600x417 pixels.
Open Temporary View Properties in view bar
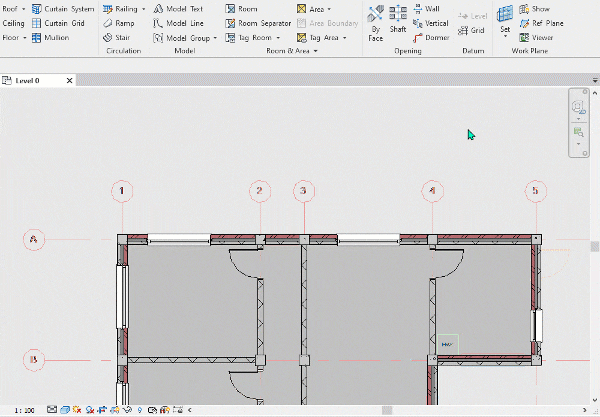pos(152,410)
